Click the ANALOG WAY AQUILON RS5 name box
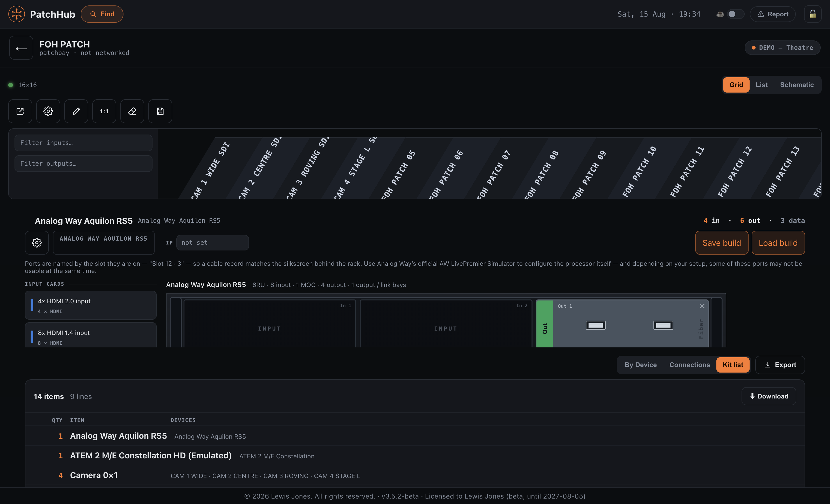Screen dimensions: 830x504 (x=104, y=242)
